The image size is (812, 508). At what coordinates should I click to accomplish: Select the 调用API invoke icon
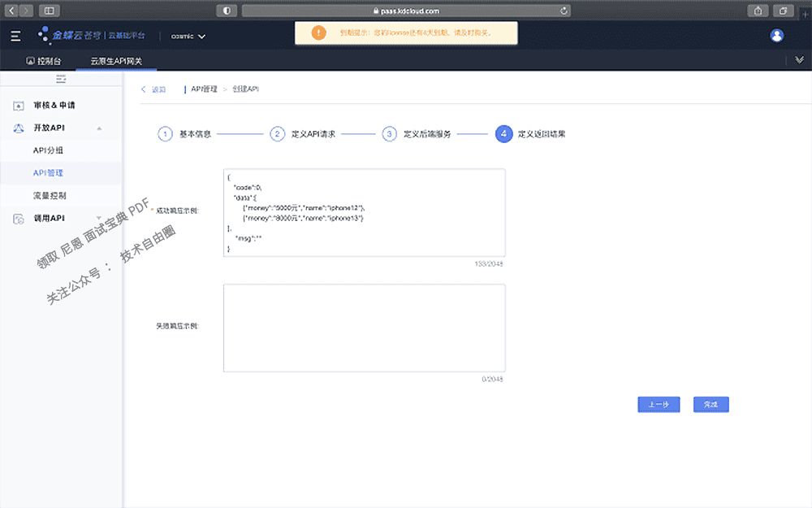click(x=17, y=218)
